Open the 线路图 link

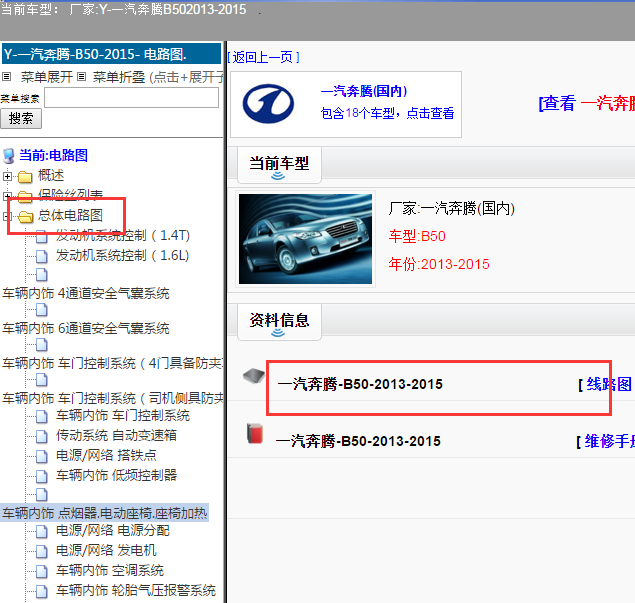point(609,384)
